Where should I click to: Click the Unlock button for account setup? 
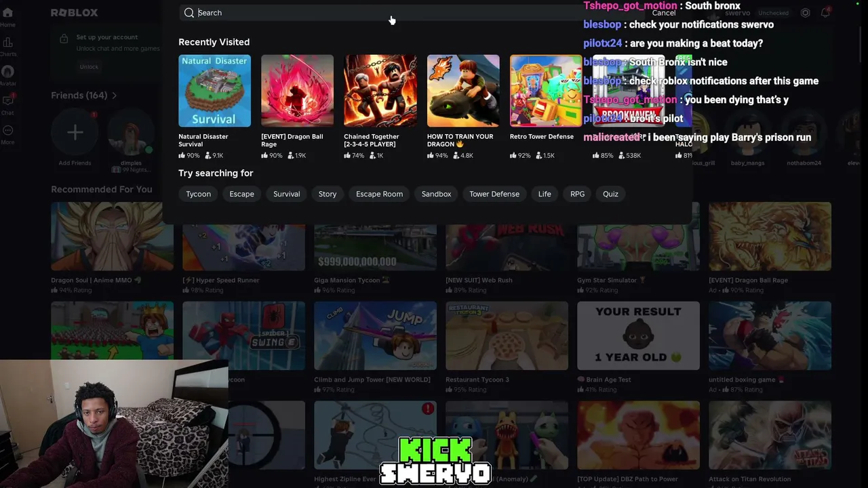point(89,66)
